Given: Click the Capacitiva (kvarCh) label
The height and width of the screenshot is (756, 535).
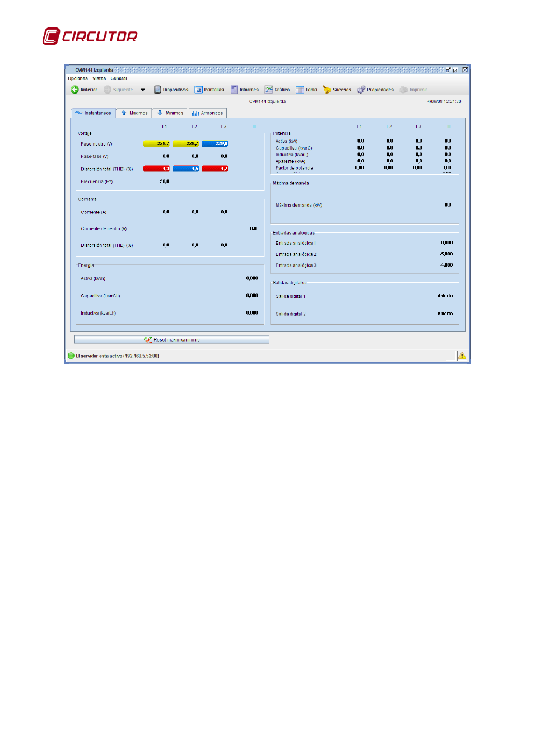Looking at the screenshot, I should tap(100, 296).
